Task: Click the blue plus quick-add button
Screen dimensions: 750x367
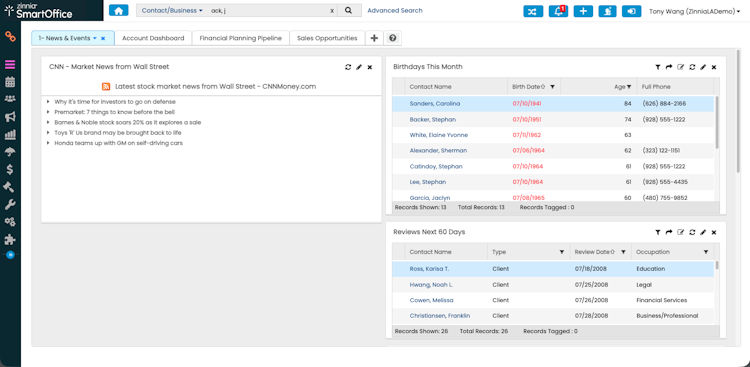Action: point(583,11)
